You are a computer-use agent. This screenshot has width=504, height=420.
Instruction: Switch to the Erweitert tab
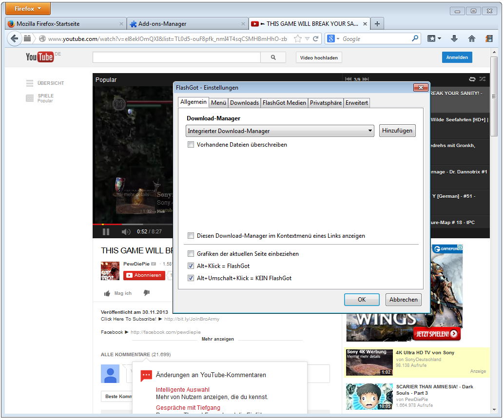point(356,103)
